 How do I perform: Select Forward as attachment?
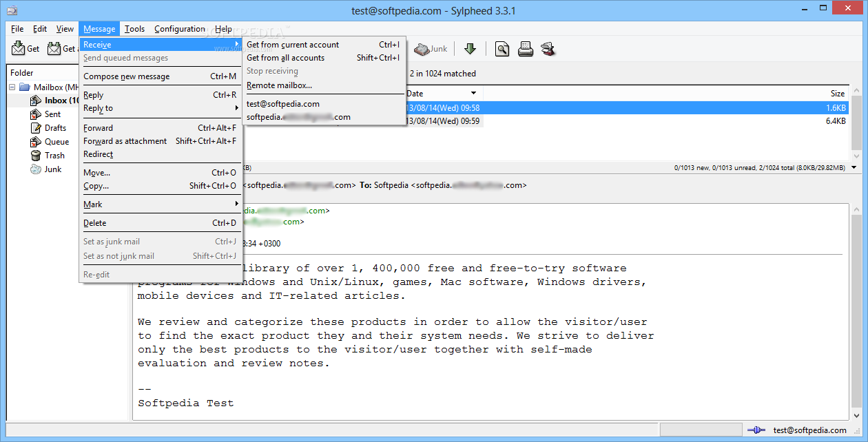tap(160, 141)
